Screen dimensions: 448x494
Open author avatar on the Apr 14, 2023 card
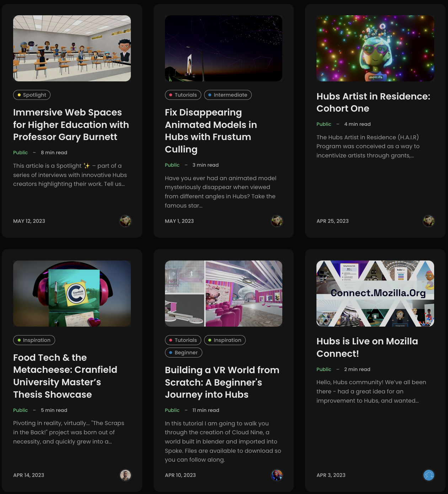[x=125, y=475]
